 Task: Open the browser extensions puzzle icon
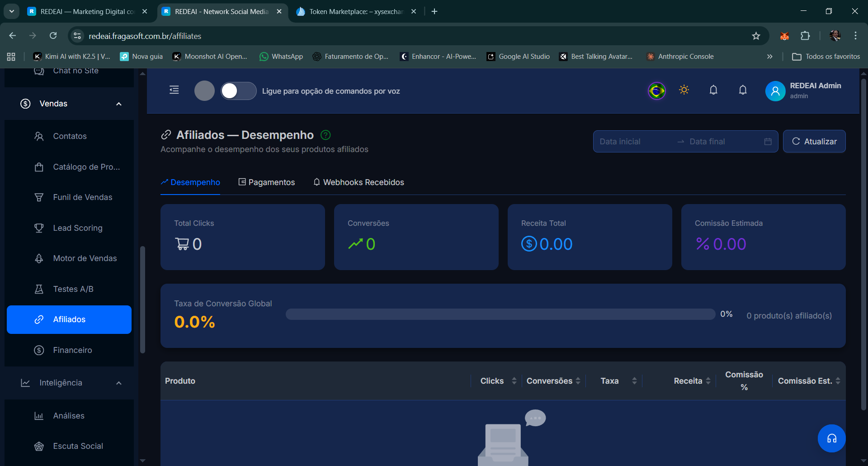(x=805, y=36)
